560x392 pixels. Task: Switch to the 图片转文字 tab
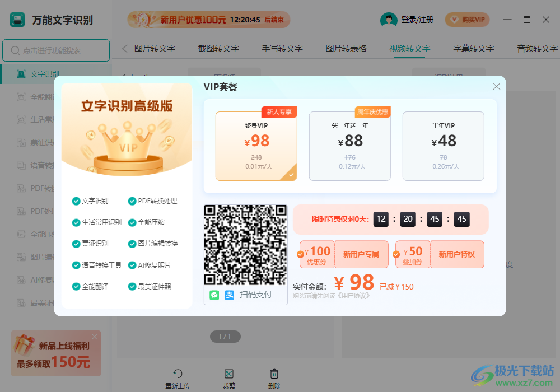tap(155, 49)
